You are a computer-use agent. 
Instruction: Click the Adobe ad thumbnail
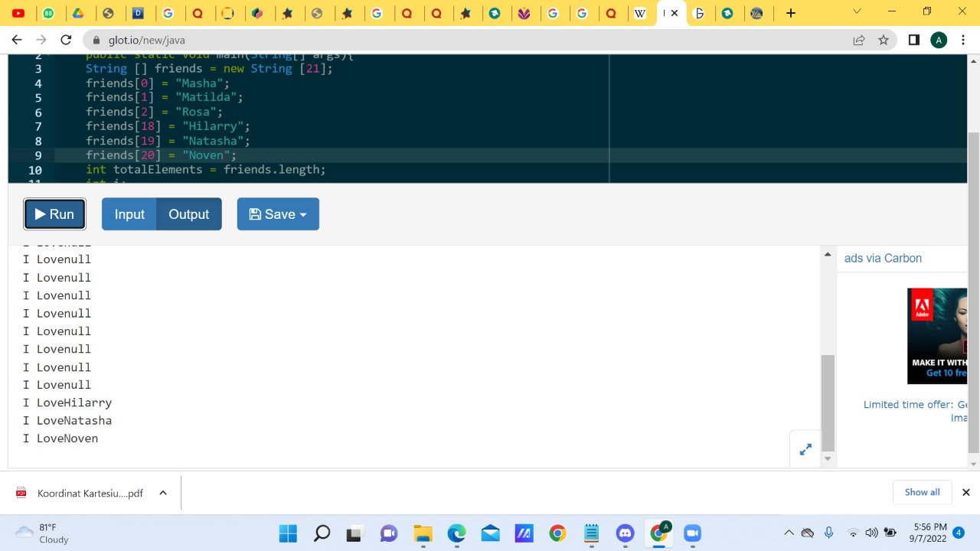tap(937, 336)
